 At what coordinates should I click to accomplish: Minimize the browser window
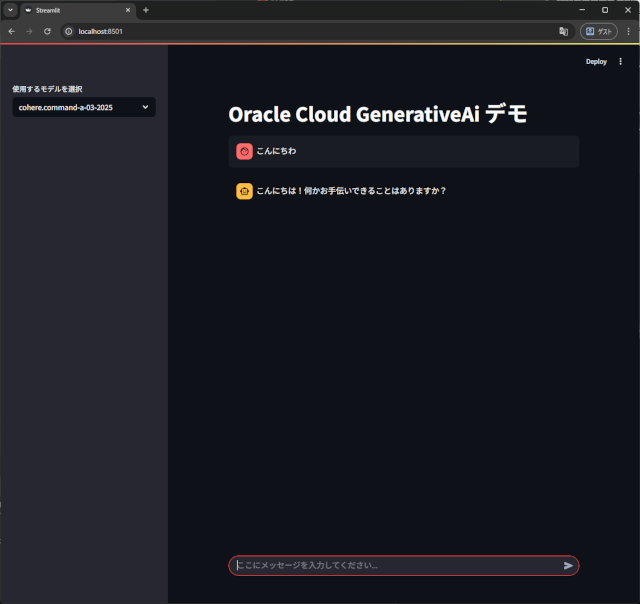tap(582, 10)
